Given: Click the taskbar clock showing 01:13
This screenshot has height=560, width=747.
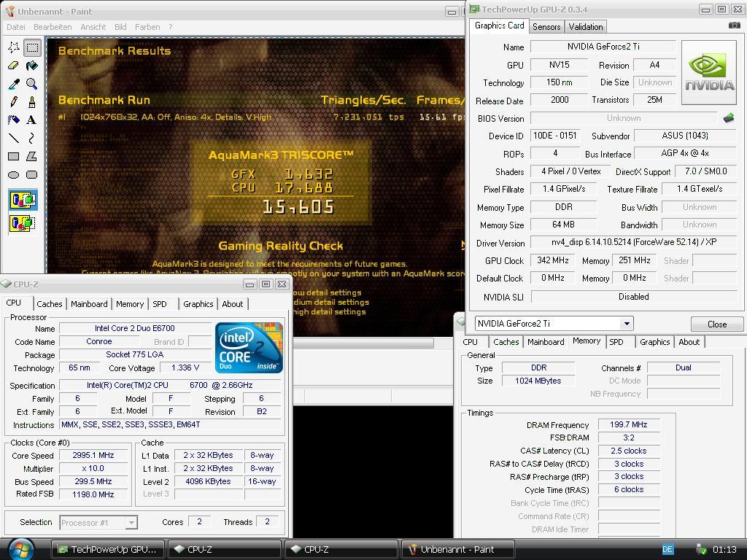Looking at the screenshot, I should [x=724, y=550].
